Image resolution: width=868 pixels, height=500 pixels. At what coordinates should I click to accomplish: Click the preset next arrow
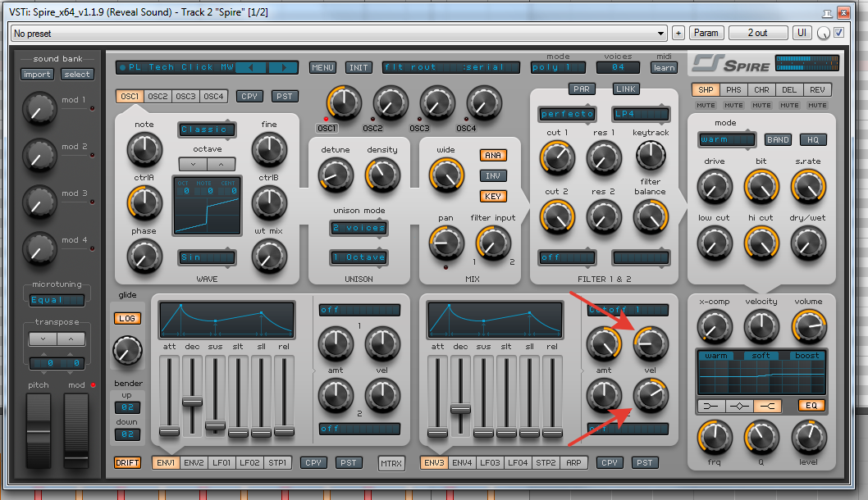pyautogui.click(x=283, y=67)
